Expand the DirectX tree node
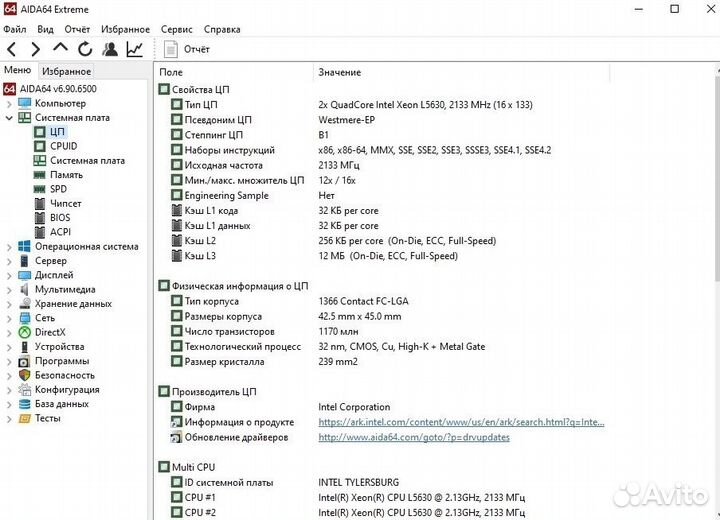Screen dimensions: 720x520 [x=9, y=333]
